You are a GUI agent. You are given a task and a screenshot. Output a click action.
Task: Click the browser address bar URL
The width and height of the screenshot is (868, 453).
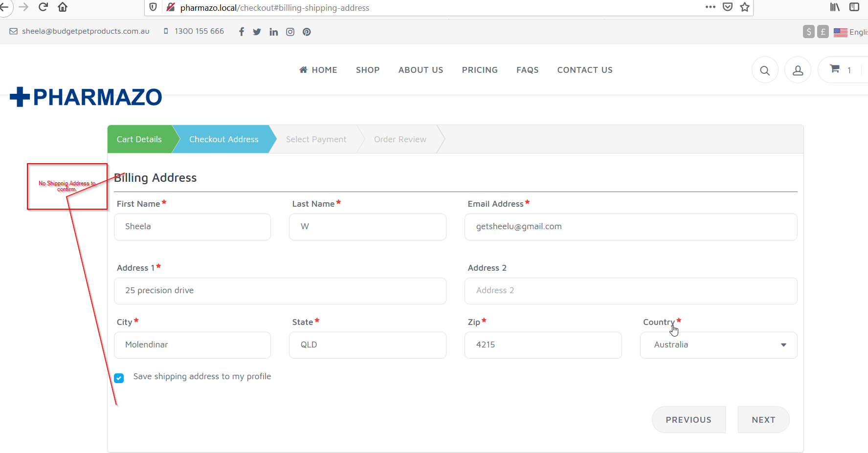click(x=275, y=8)
